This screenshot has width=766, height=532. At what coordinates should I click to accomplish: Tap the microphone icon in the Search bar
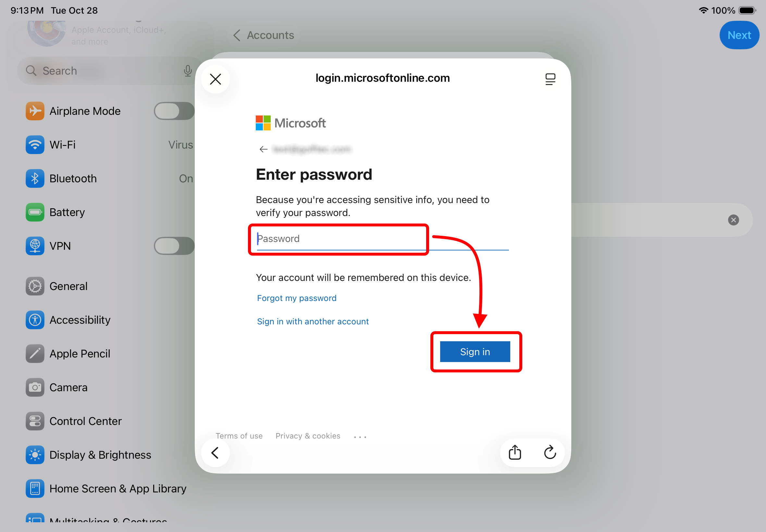(x=188, y=71)
